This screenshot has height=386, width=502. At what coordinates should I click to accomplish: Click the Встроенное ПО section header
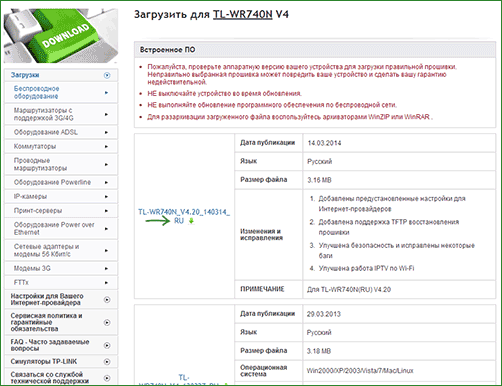click(x=315, y=50)
